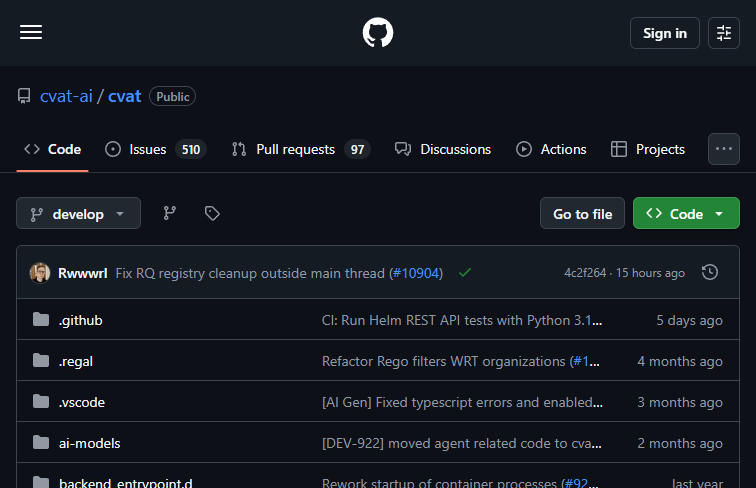Image resolution: width=756 pixels, height=488 pixels.
Task: Open commit '[AI Gen] Fixed typescript errors'
Action: tap(462, 402)
